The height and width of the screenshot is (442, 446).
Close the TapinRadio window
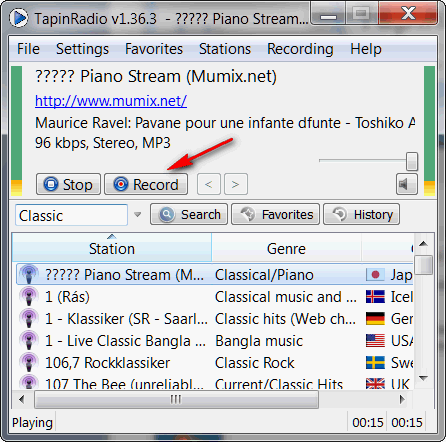pyautogui.click(x=408, y=14)
